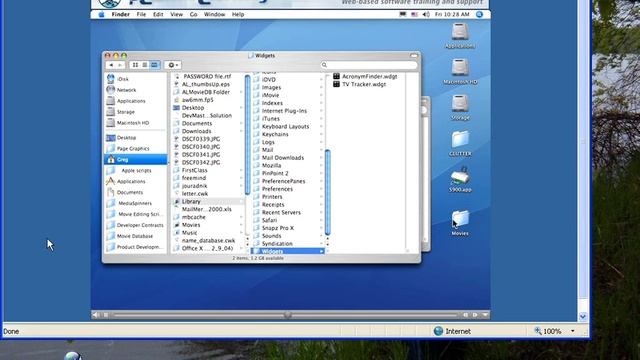Click the US flag input menu icon
The image size is (640, 360).
tap(414, 14)
